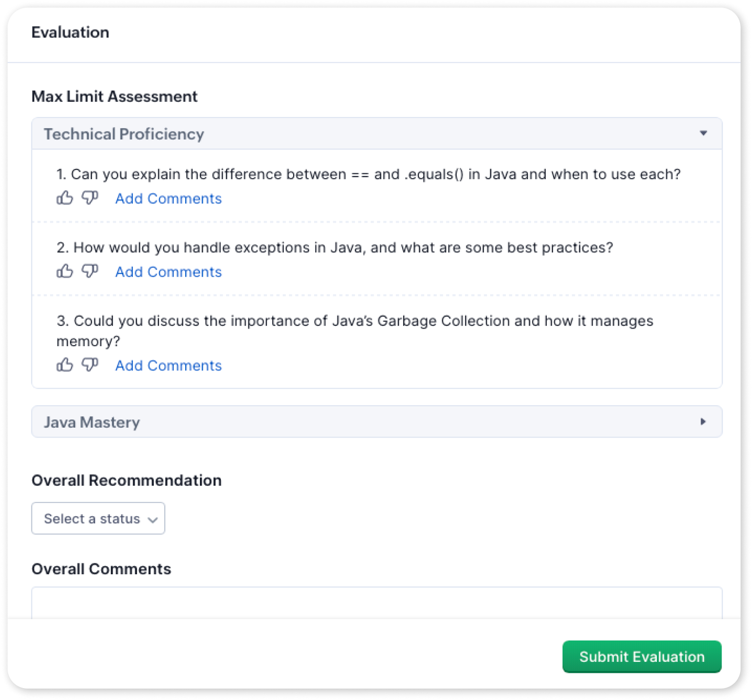Add Comments for the exceptions question

168,272
